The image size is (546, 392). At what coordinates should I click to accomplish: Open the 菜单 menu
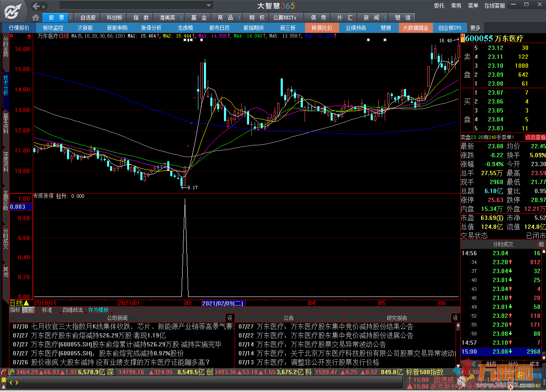click(x=473, y=6)
